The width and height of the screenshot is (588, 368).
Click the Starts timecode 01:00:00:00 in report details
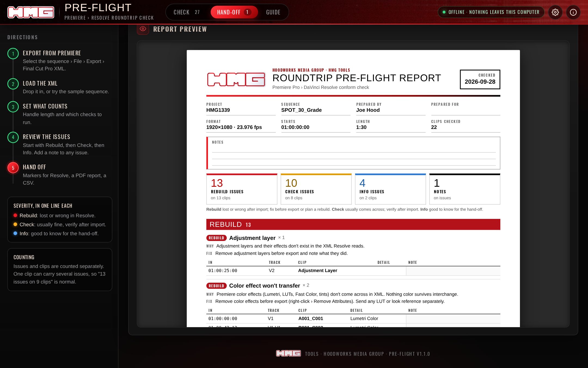pyautogui.click(x=295, y=127)
